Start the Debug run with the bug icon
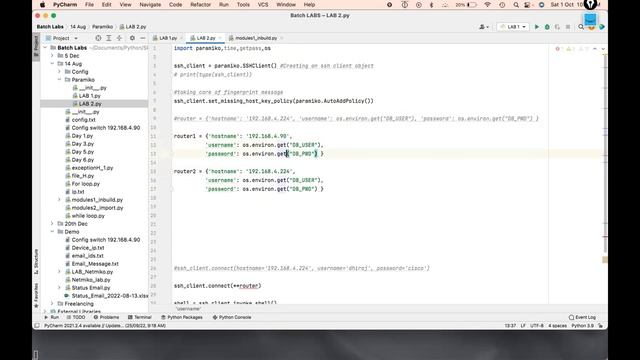 (547, 27)
